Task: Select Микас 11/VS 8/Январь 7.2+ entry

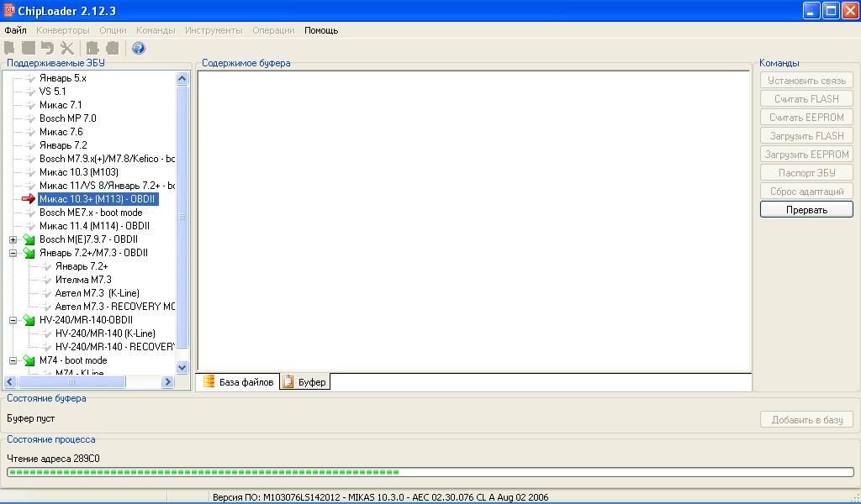Action: click(107, 186)
